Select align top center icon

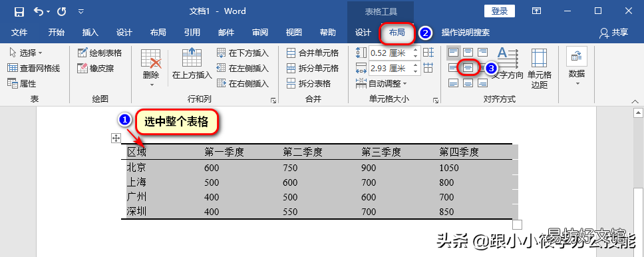(468, 52)
